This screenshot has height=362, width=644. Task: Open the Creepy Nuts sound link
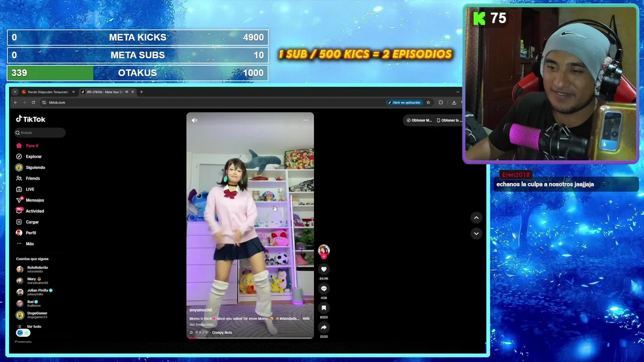point(211,332)
